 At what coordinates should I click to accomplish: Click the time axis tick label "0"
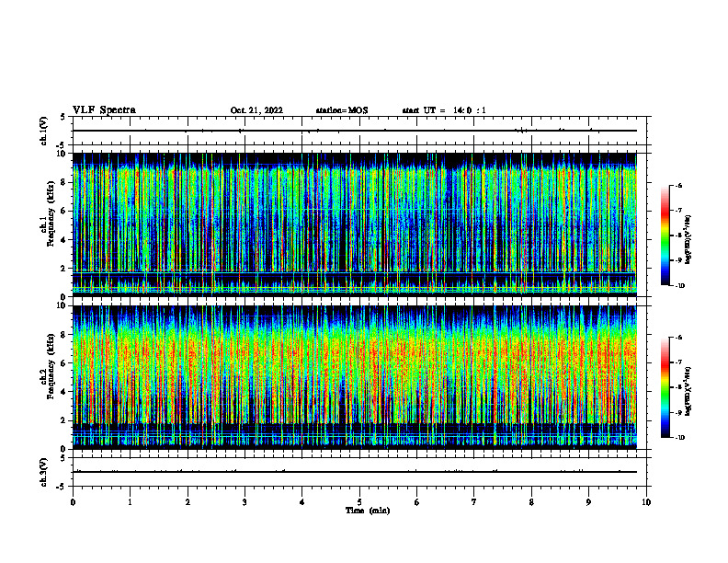click(73, 502)
